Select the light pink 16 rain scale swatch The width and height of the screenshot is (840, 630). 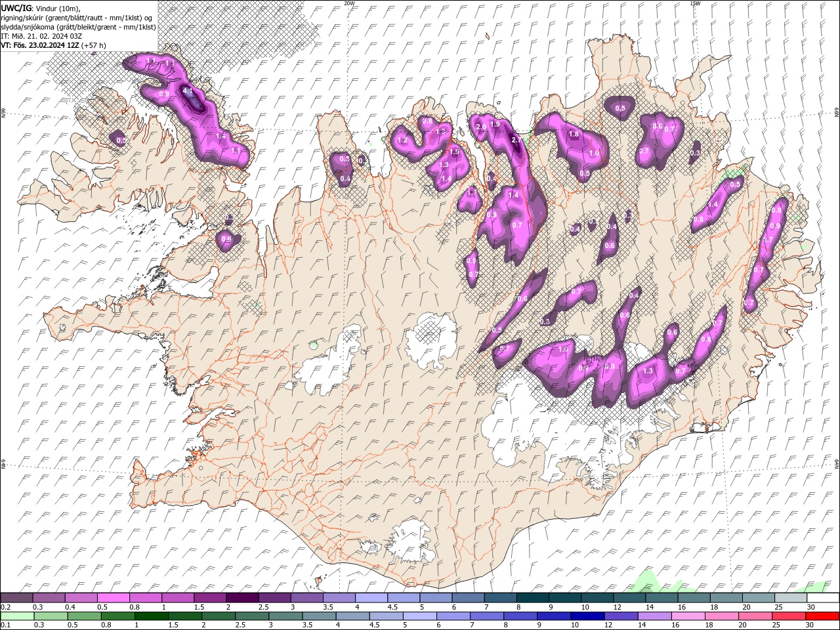click(688, 616)
